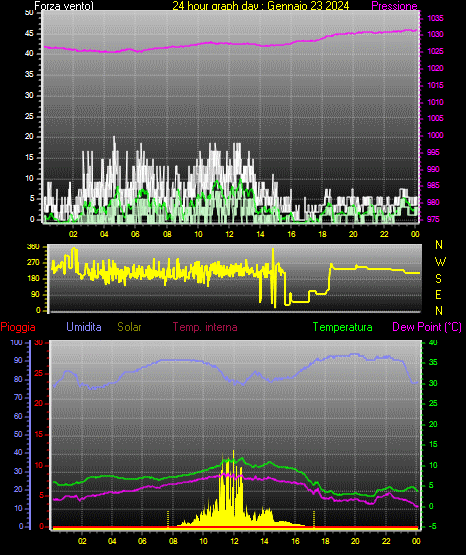Click the Forza vento chart label
This screenshot has width=466, height=555.
(64, 6)
